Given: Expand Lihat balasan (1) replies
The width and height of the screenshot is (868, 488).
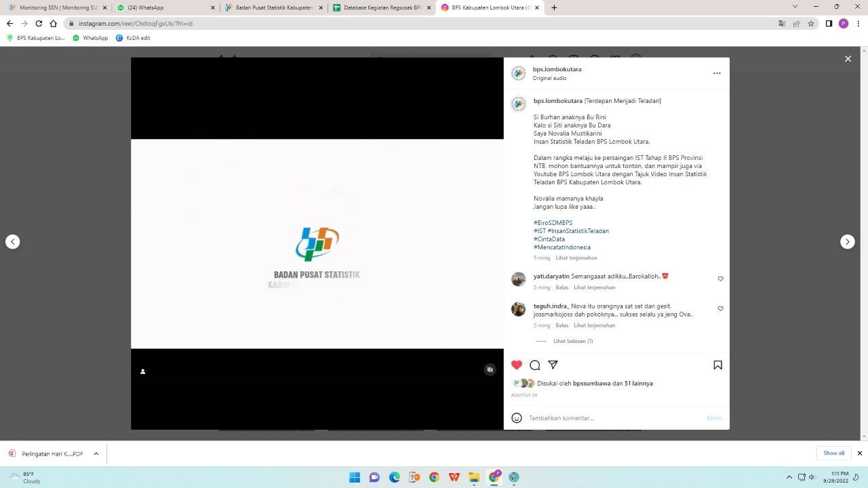Looking at the screenshot, I should (x=573, y=341).
